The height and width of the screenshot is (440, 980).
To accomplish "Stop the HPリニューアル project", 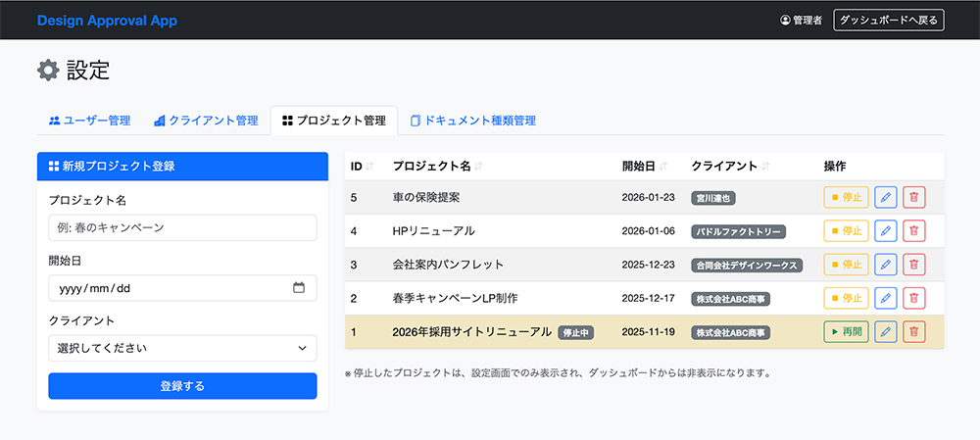I will point(847,231).
